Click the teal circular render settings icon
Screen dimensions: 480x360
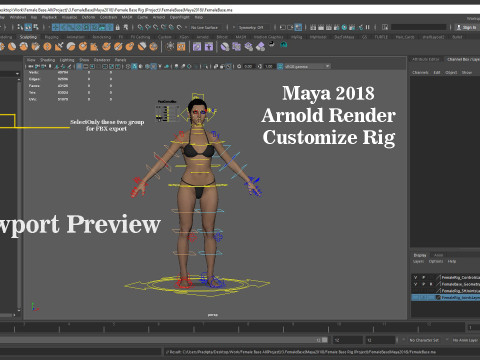(344, 27)
